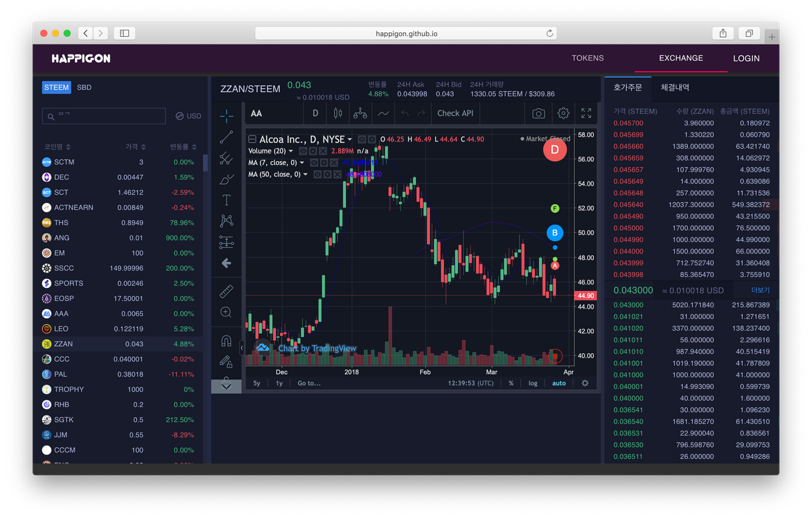Select the brush drawing tool

[x=226, y=179]
